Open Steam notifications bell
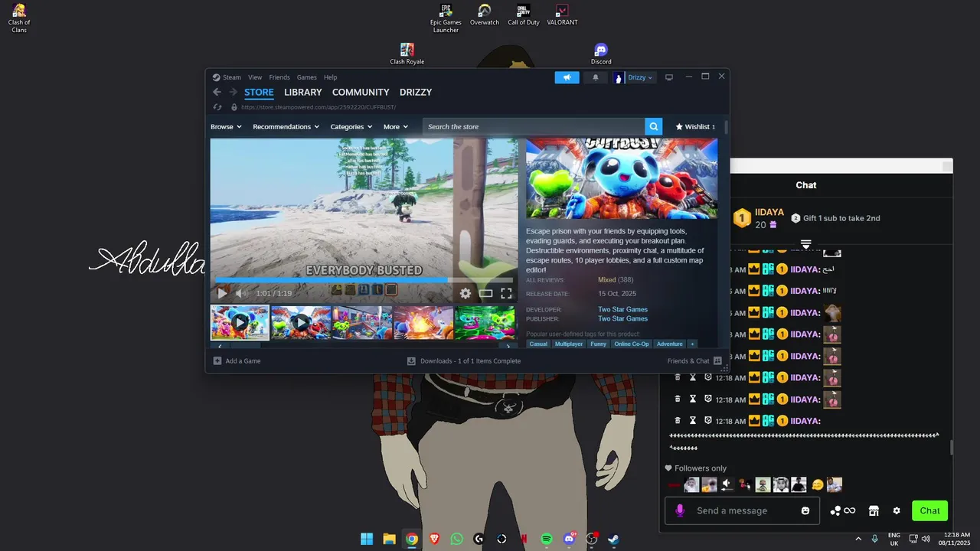 click(596, 77)
